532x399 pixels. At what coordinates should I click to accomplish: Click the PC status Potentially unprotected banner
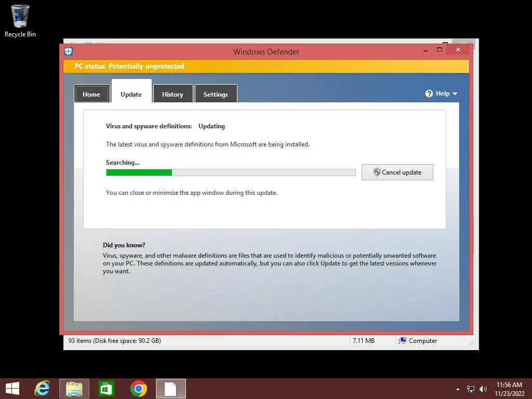266,66
